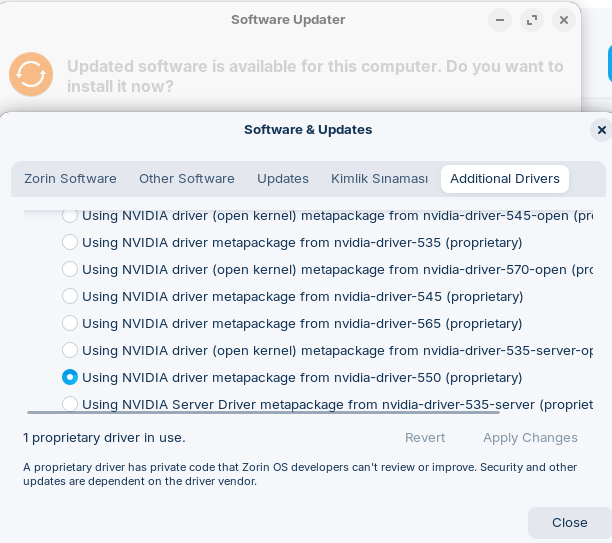Minimize the Software Updater window
Screen dimensions: 612x543
point(500,20)
